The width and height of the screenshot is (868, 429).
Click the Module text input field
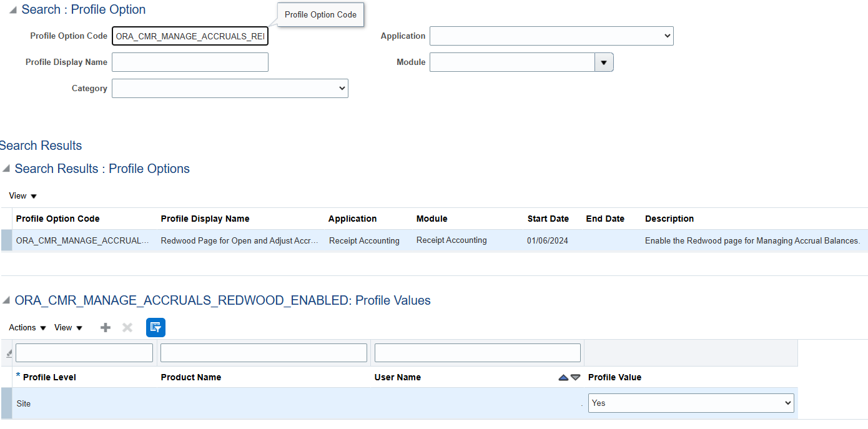coord(512,62)
